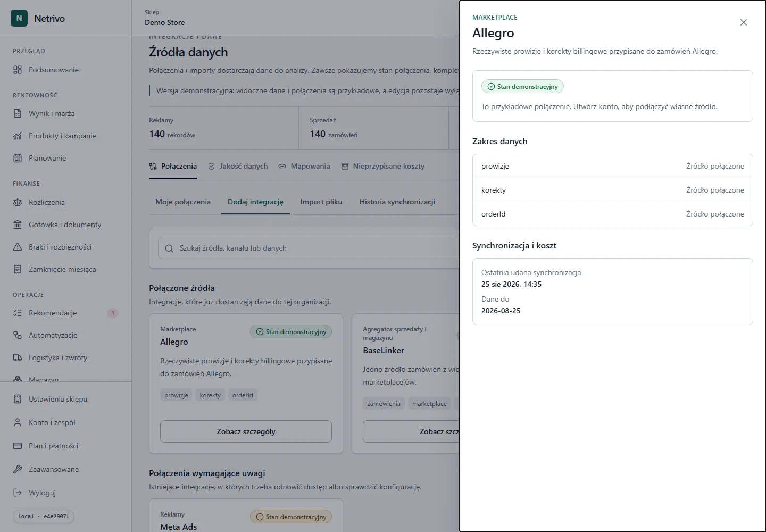Go to the Mapowania tab

tap(304, 166)
